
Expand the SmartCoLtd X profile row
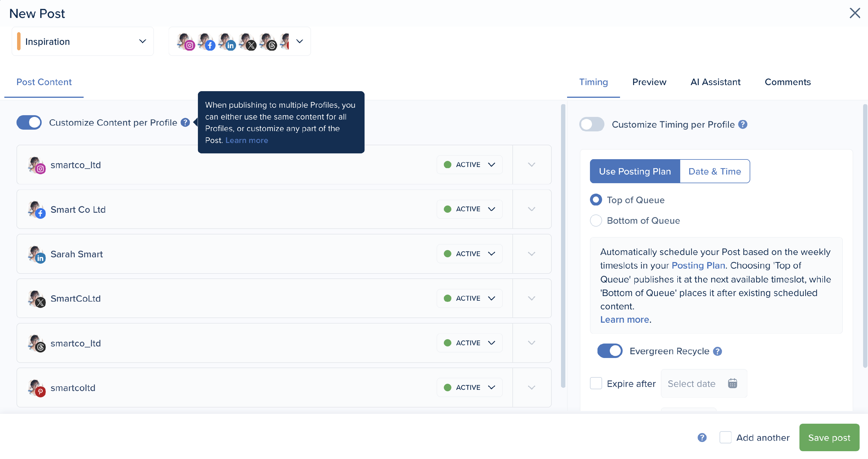coord(532,298)
